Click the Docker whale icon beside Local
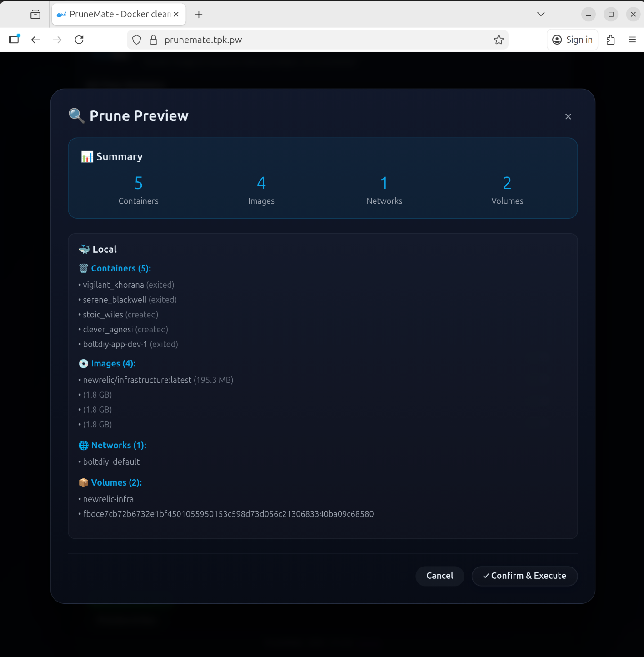 pos(84,249)
